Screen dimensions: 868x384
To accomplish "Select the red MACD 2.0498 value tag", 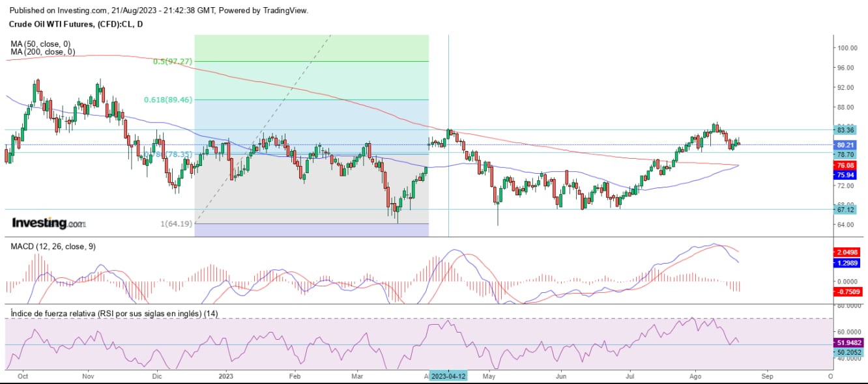I will click(848, 251).
